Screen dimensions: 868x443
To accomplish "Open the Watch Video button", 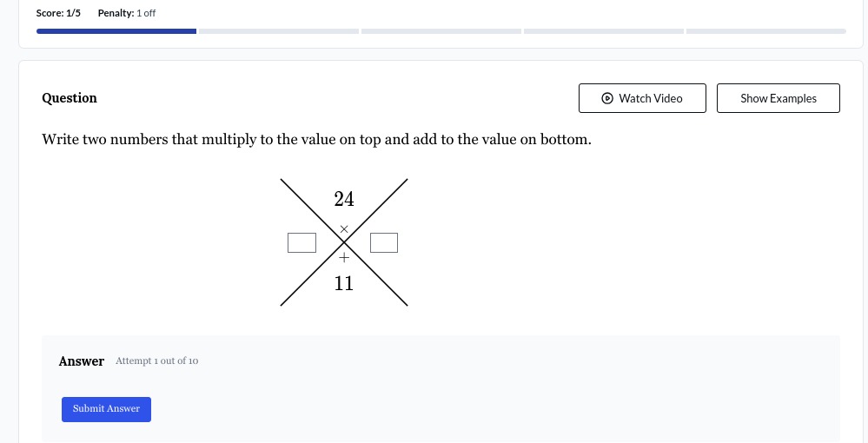I will [x=642, y=98].
